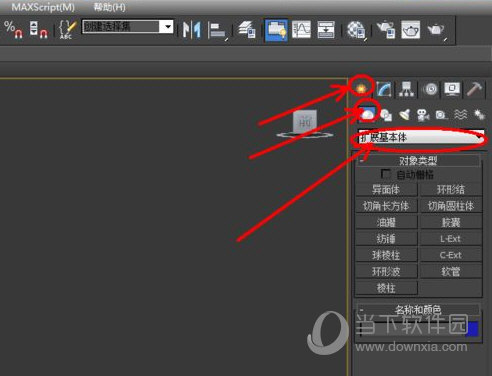Click the Align tool icon
This screenshot has width=492, height=376.
coord(218,30)
